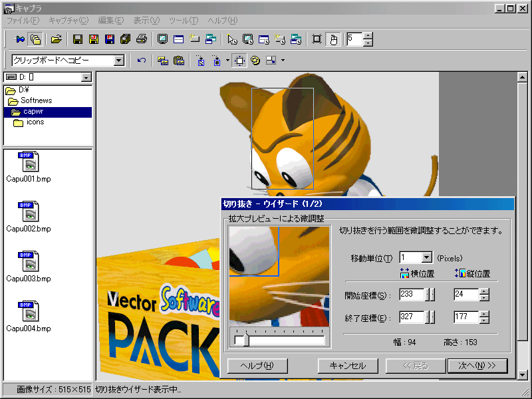Select the Softnews folder
Screen dimensions: 532x399
[x=30, y=100]
